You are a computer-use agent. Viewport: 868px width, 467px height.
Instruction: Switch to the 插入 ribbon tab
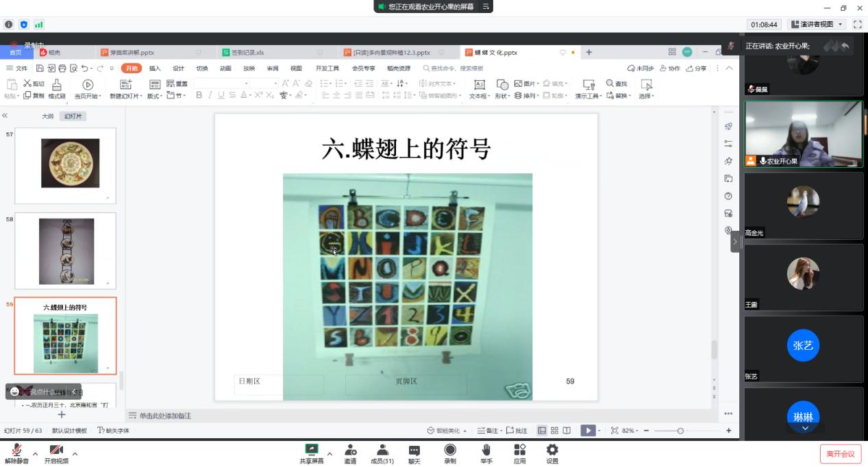pyautogui.click(x=155, y=68)
